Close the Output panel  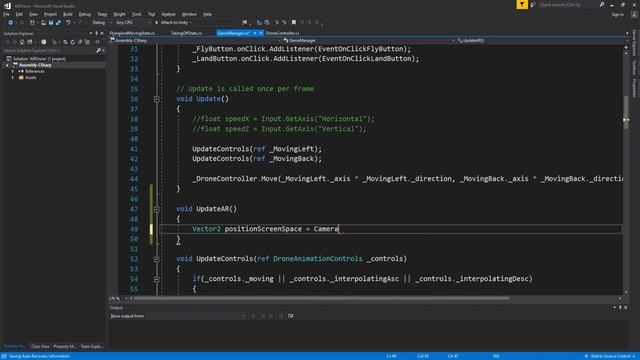(626, 308)
